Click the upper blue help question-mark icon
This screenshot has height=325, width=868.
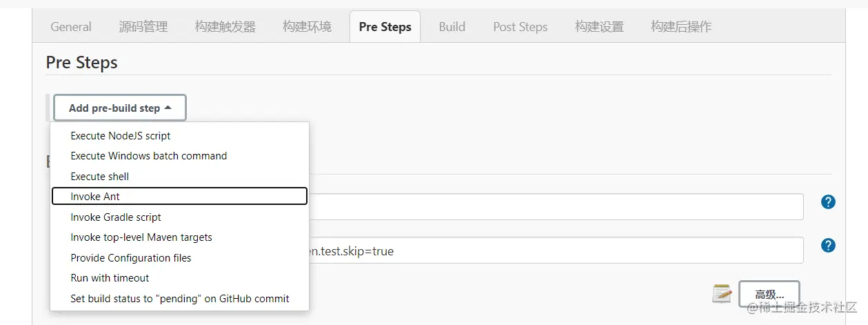tap(828, 202)
